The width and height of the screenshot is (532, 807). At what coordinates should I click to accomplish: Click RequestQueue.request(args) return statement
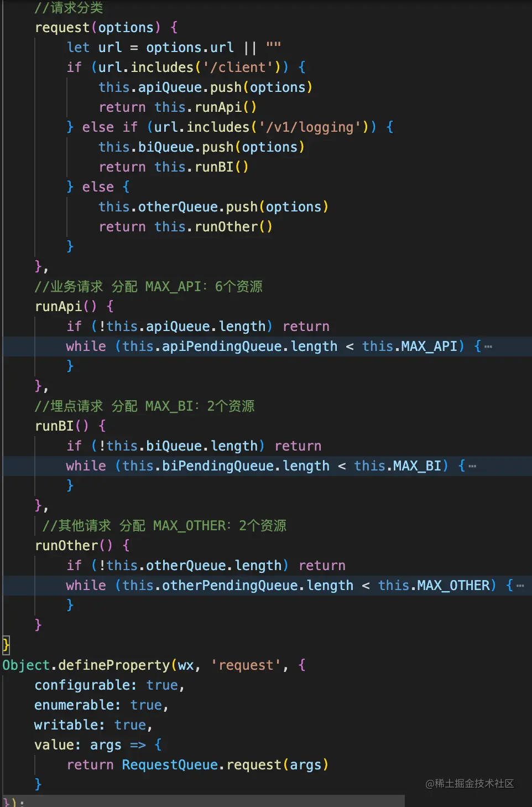tap(197, 765)
